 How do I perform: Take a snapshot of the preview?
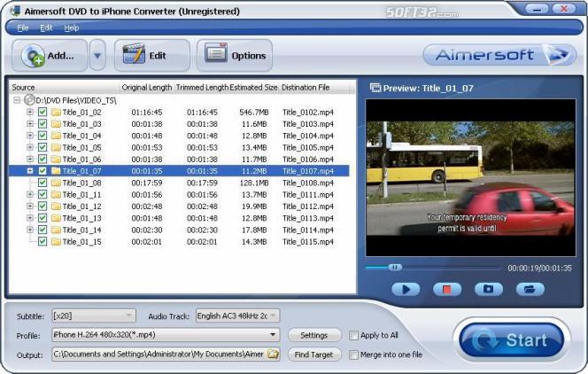coord(488,289)
